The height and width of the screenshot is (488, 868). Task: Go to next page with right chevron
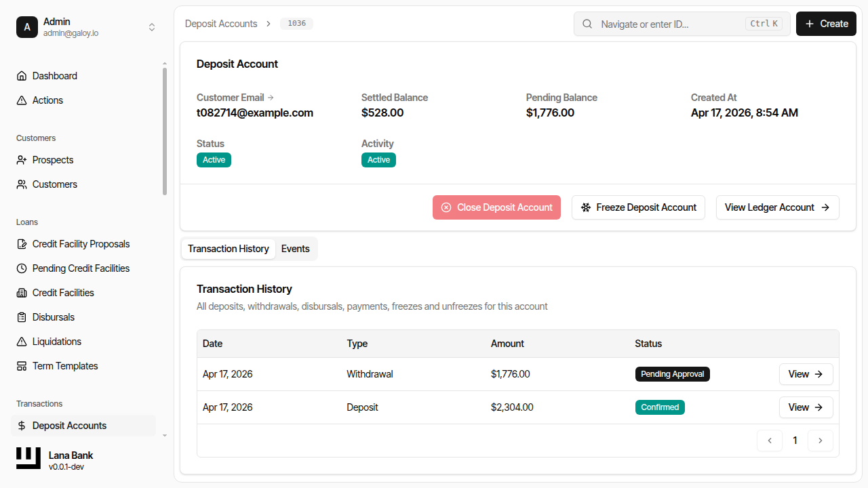coord(820,440)
